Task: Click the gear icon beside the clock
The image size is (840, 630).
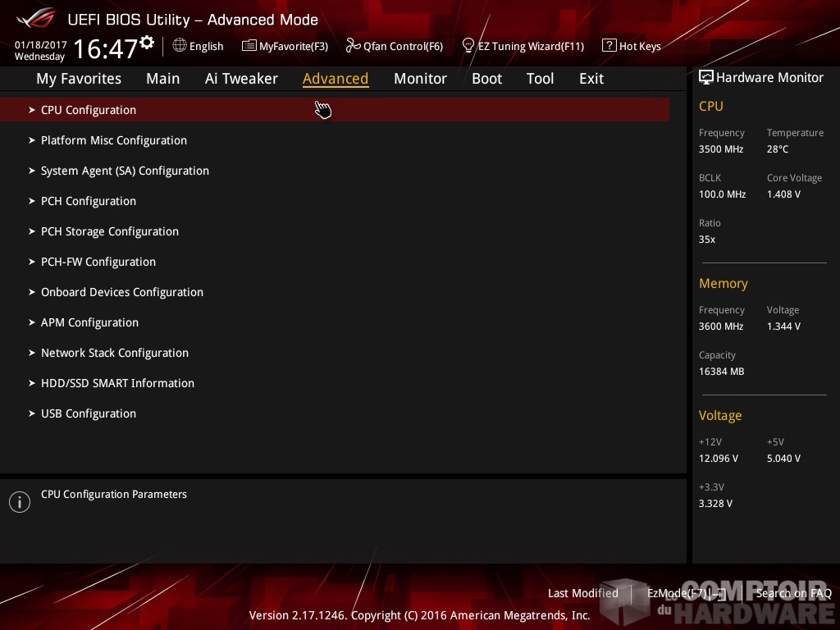Action: pos(147,42)
